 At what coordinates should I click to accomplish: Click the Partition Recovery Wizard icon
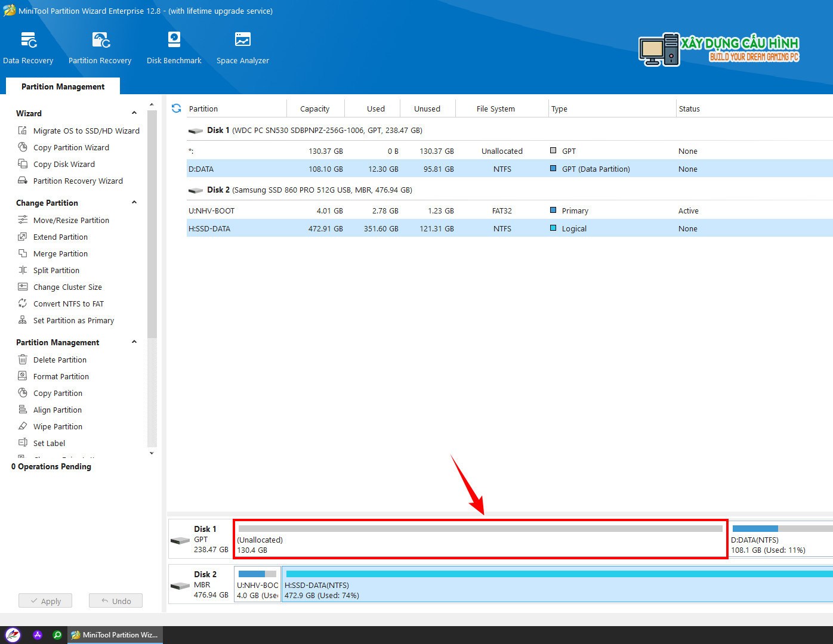point(23,181)
